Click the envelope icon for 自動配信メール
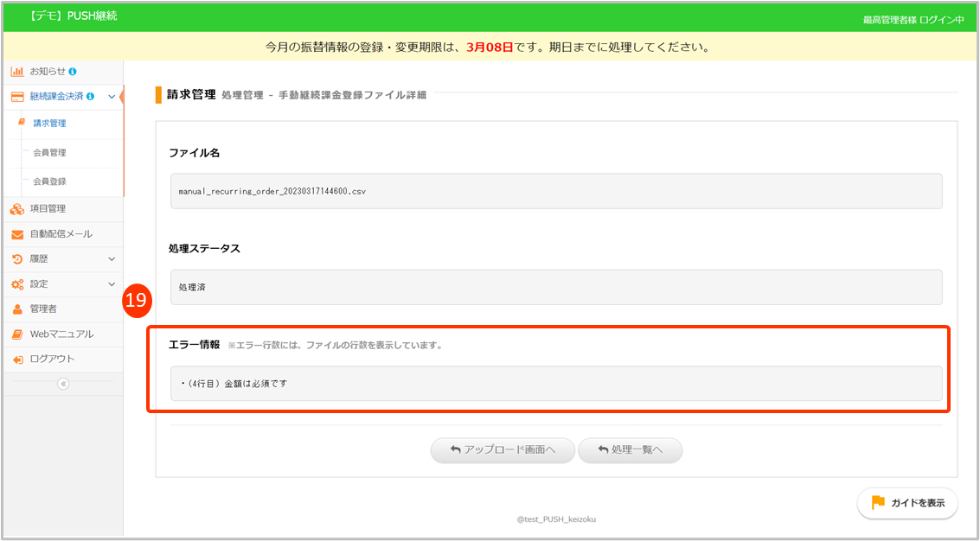Viewport: 980px width, 541px height. pyautogui.click(x=17, y=234)
